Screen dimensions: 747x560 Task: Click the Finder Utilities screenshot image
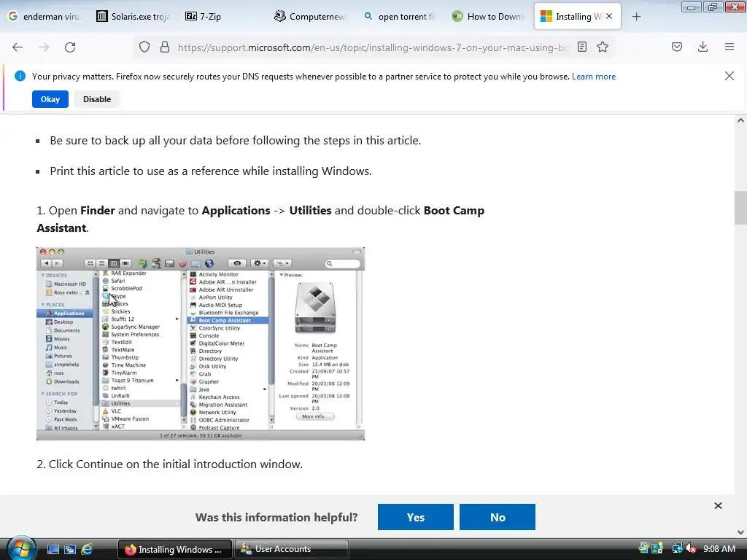coord(201,344)
